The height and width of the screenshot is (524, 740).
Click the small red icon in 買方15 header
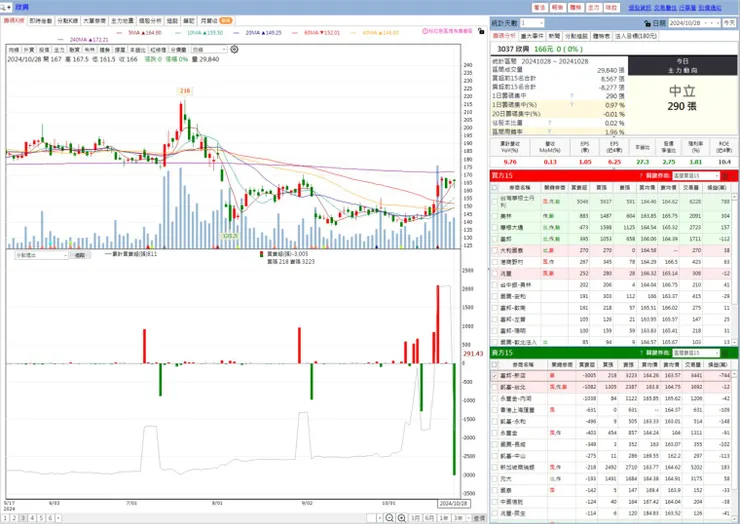(x=726, y=176)
